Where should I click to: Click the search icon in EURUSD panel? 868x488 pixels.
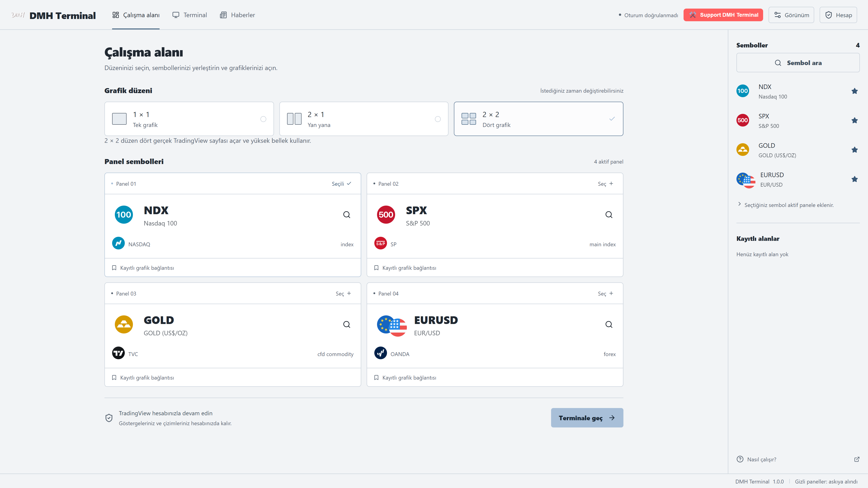609,324
